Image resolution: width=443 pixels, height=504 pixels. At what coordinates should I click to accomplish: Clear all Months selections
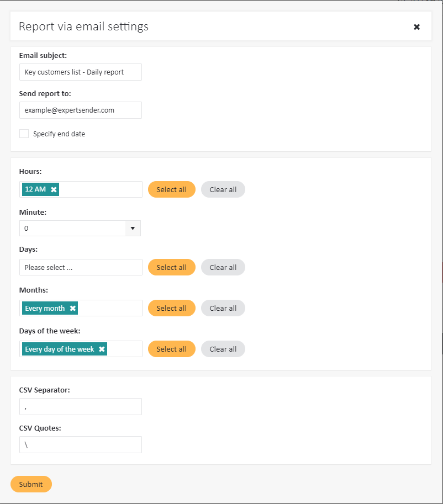point(223,308)
